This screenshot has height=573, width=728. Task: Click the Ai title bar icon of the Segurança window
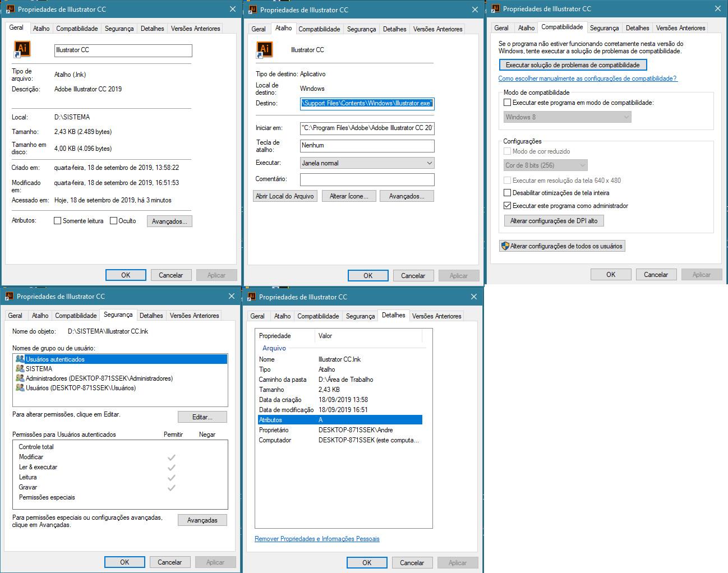(9, 296)
